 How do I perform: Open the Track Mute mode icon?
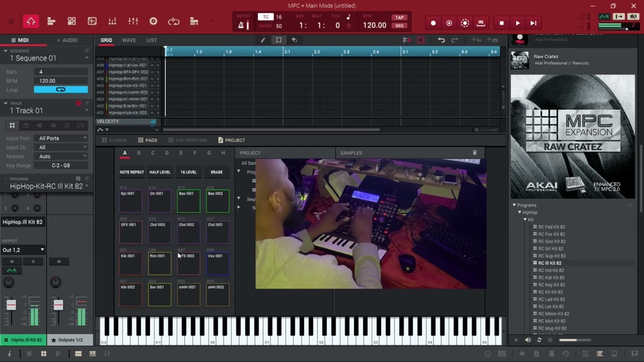(194, 21)
